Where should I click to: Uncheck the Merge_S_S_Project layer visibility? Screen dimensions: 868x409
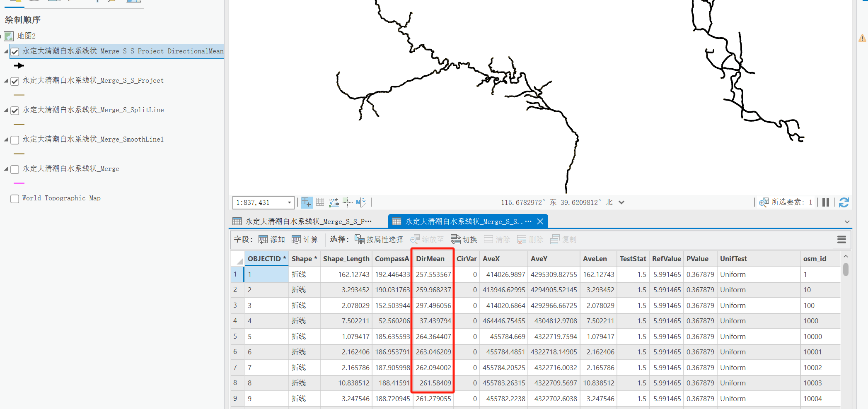pos(15,81)
